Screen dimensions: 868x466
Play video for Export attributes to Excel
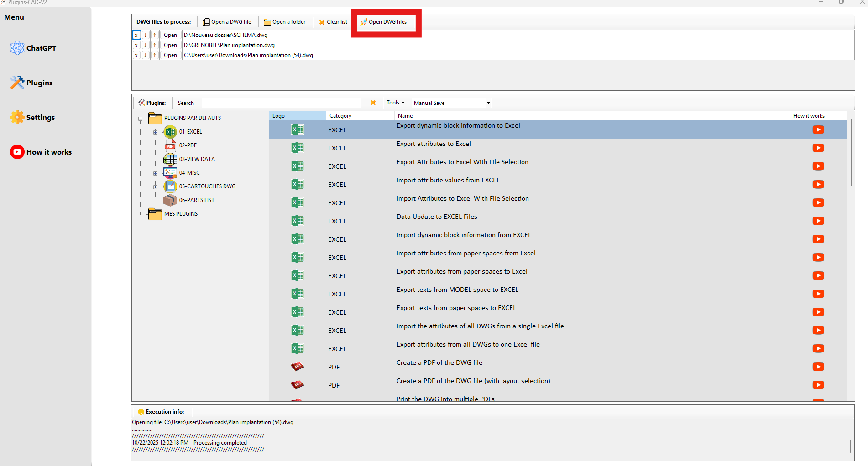click(x=818, y=148)
